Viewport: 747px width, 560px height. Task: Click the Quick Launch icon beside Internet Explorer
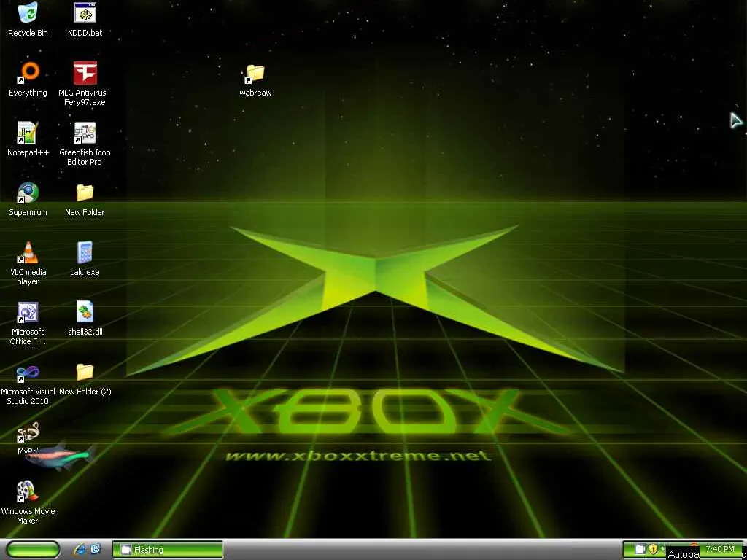96,550
